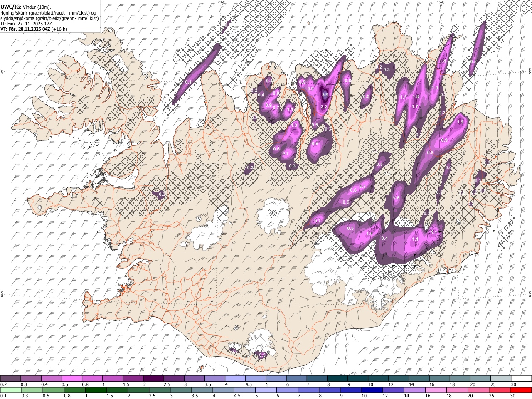The width and height of the screenshot is (532, 399).
Task: Click the "1.5" label under upper legend row
Action: (126, 384)
